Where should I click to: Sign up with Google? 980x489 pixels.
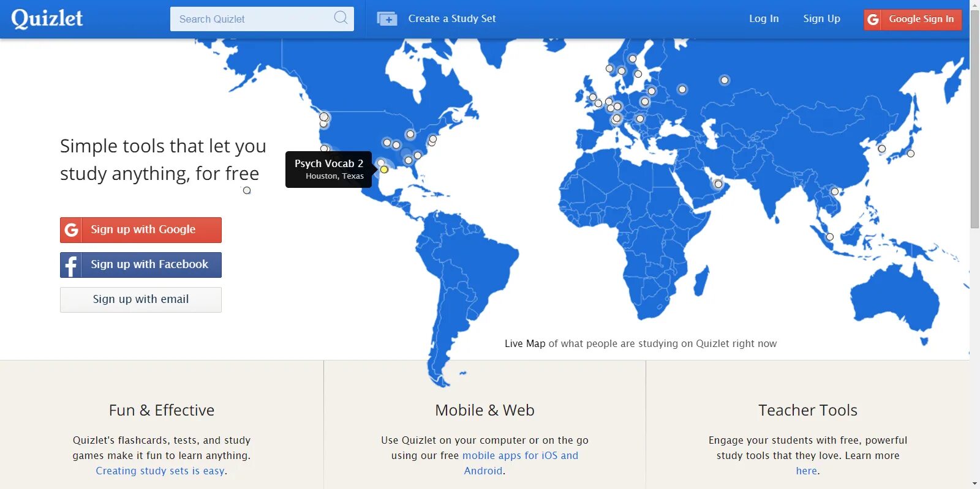141,230
